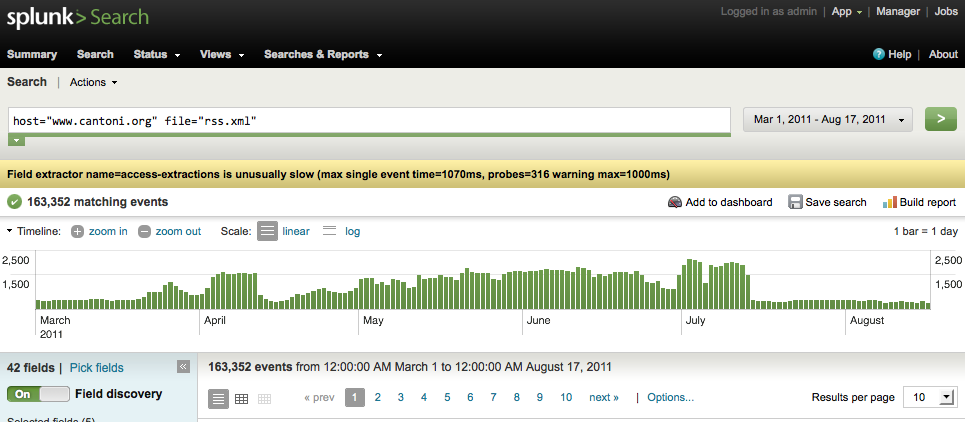The width and height of the screenshot is (965, 422).
Task: Go to results page 10
Action: pos(566,397)
